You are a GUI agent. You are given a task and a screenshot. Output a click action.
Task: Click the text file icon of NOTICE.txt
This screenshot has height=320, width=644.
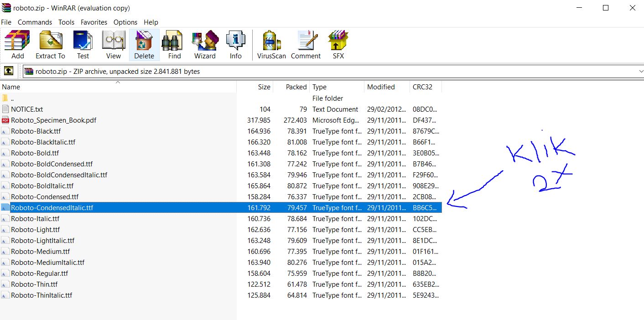5,109
